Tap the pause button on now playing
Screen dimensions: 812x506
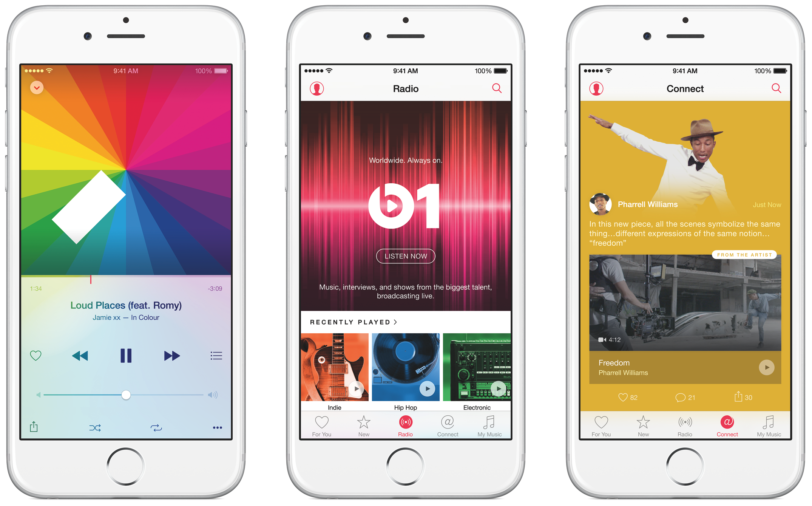tap(126, 355)
